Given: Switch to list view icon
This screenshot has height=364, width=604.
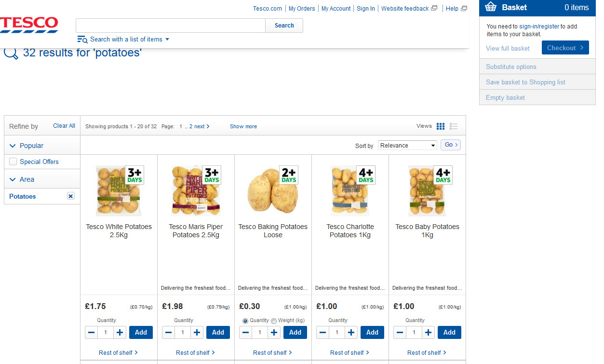Looking at the screenshot, I should [x=454, y=126].
